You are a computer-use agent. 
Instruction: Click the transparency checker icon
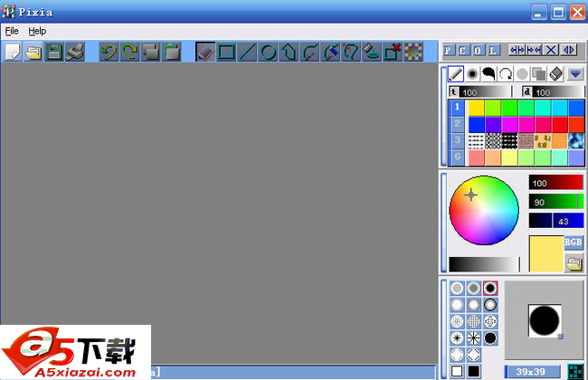(413, 52)
